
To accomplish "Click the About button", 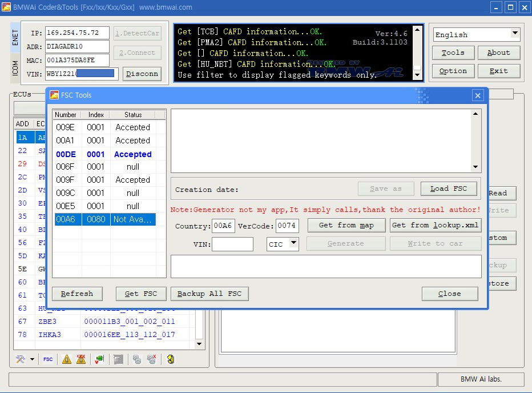I will pyautogui.click(x=499, y=53).
